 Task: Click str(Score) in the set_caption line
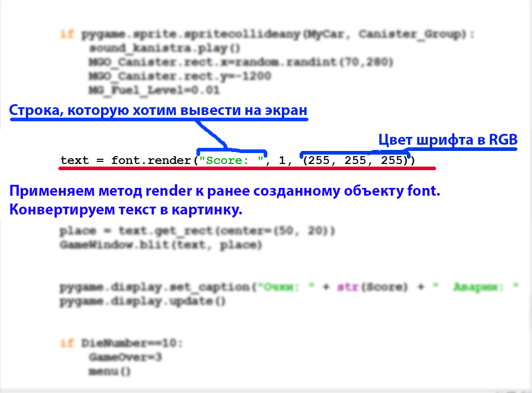tap(372, 287)
